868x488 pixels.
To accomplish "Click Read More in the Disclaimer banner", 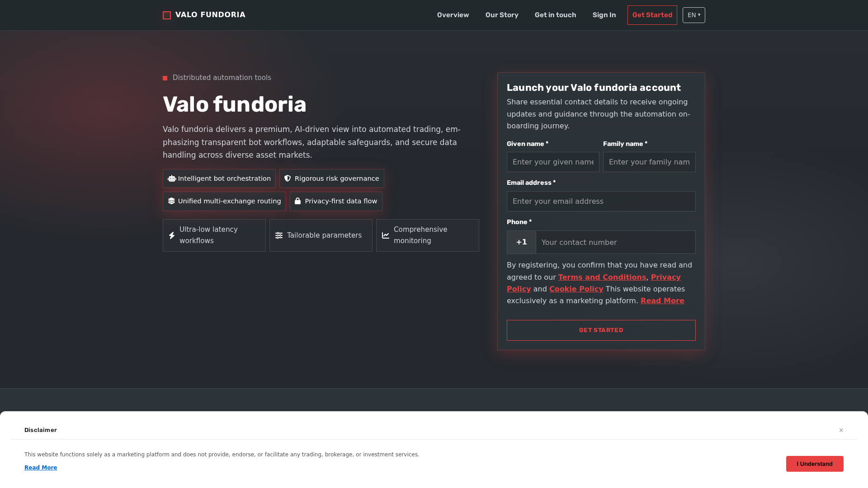I will tap(41, 468).
